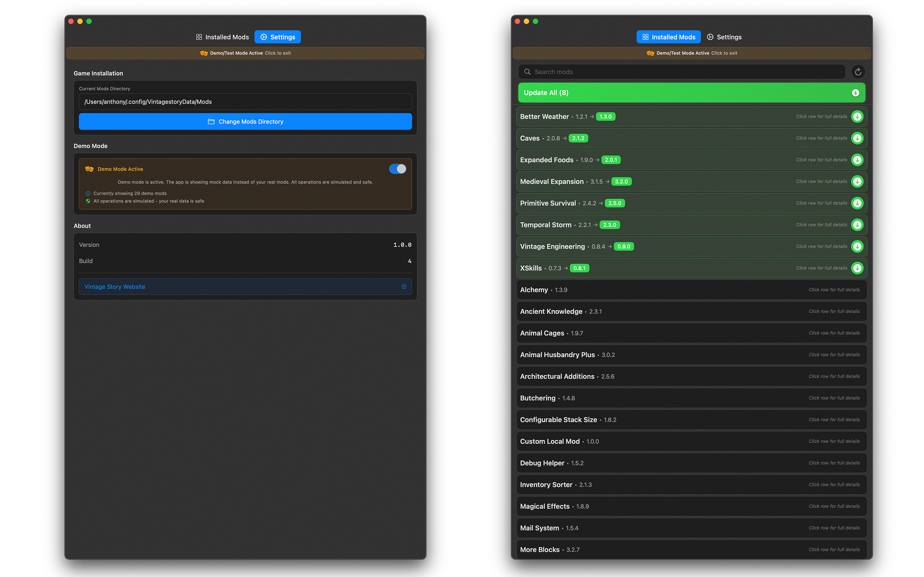The image size is (924, 577).
Task: Expand the Configurable Stack Size row
Action: point(691,420)
